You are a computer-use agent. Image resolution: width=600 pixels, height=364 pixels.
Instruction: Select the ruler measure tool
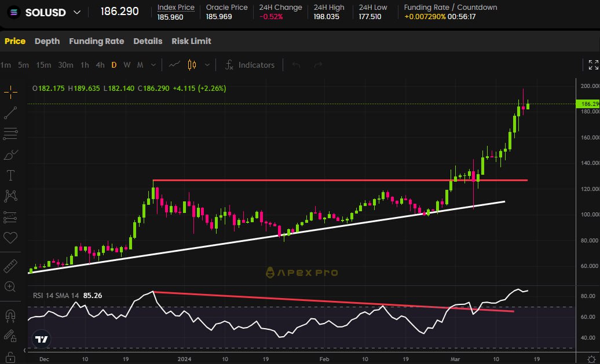[10, 266]
